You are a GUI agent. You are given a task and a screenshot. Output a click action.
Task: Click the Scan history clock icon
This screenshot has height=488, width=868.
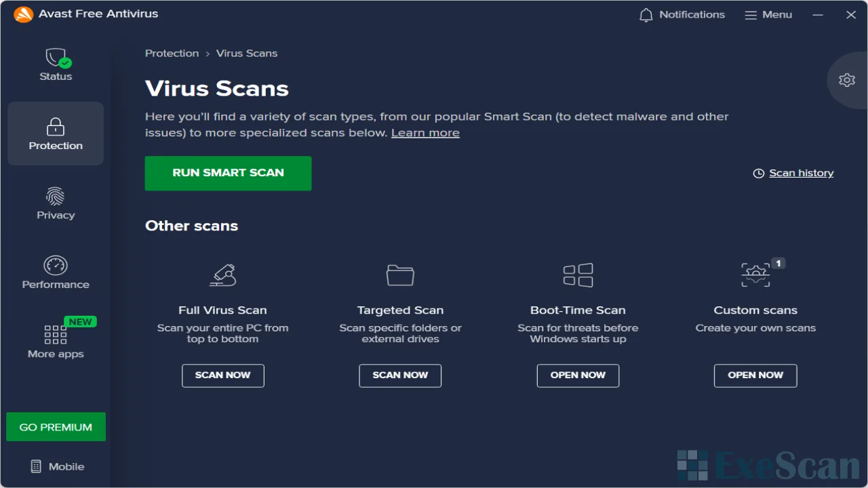(x=759, y=174)
